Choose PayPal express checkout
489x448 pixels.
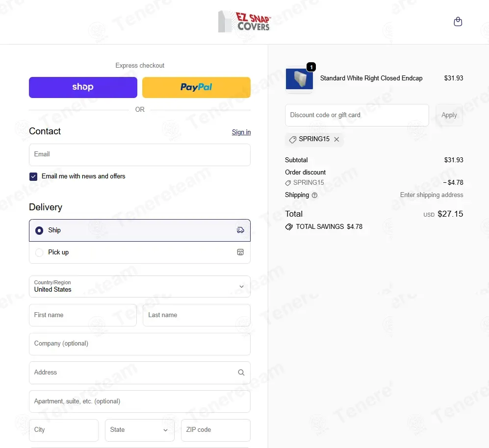point(196,87)
